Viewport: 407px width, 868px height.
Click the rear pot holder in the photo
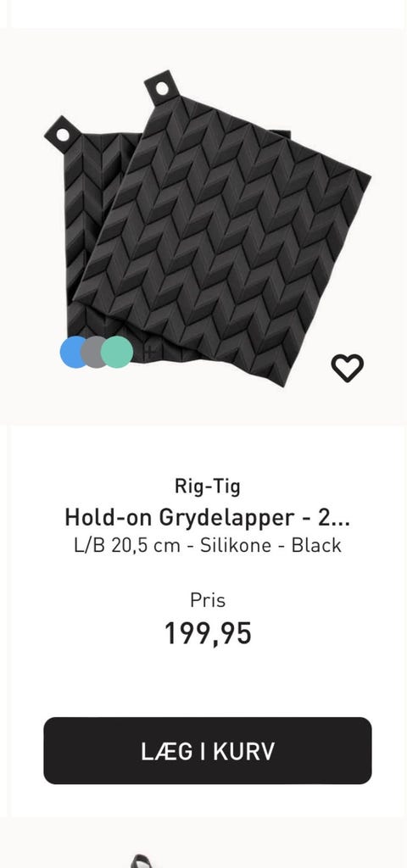coord(83,221)
